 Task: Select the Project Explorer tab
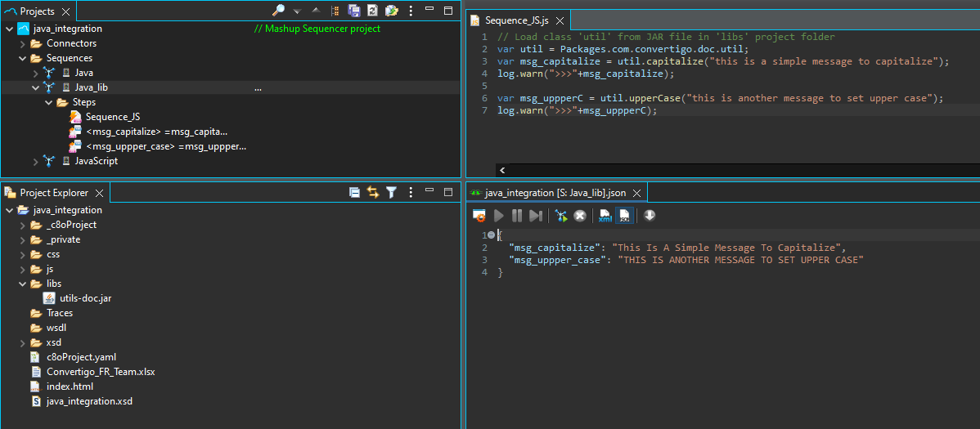(x=54, y=193)
